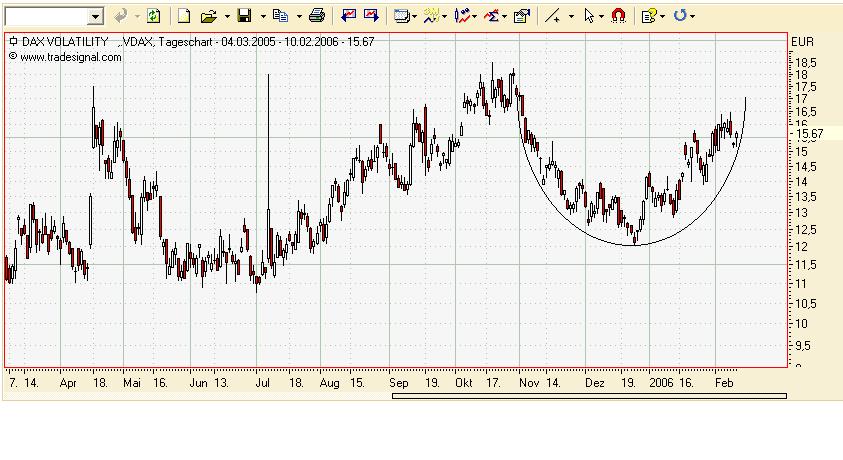The width and height of the screenshot is (843, 460).
Task: Click the blue circular reload icon
Action: tap(680, 16)
